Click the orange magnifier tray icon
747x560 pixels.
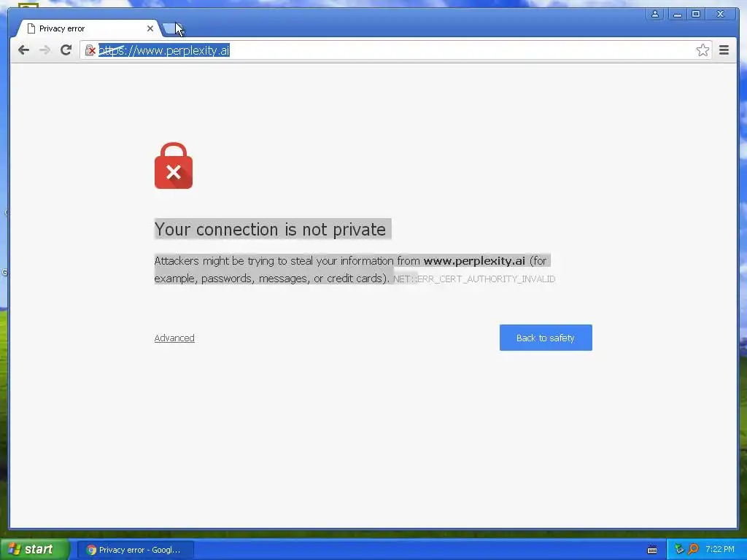[693, 549]
